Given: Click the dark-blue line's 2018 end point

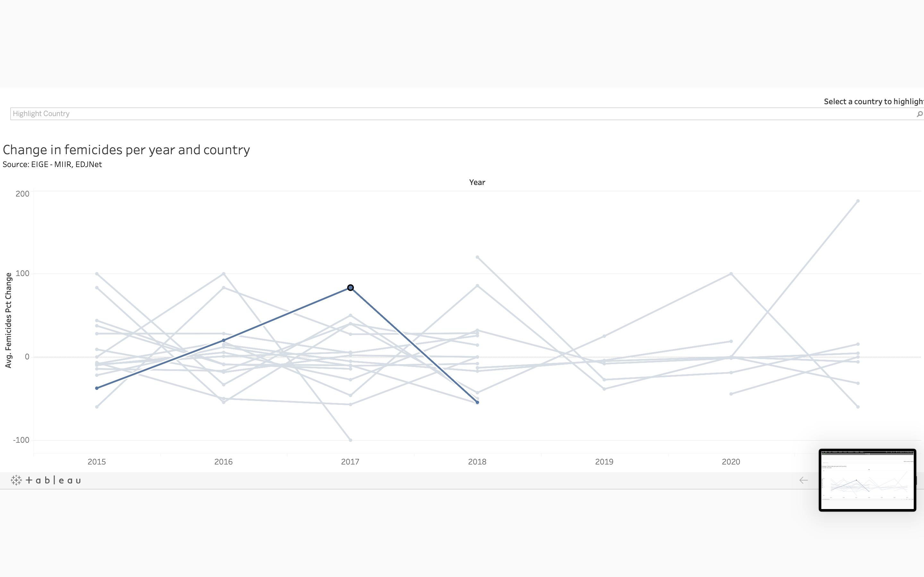Looking at the screenshot, I should tap(477, 402).
